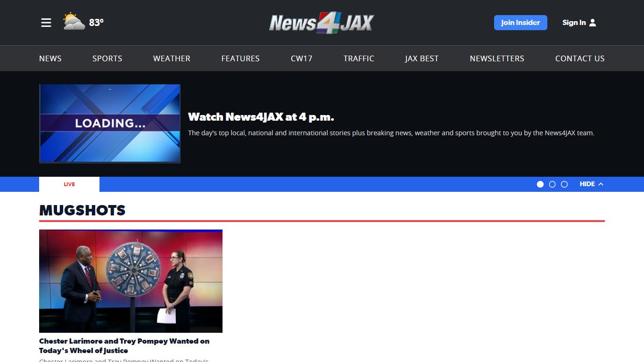Select the LIVE tab

tap(69, 184)
